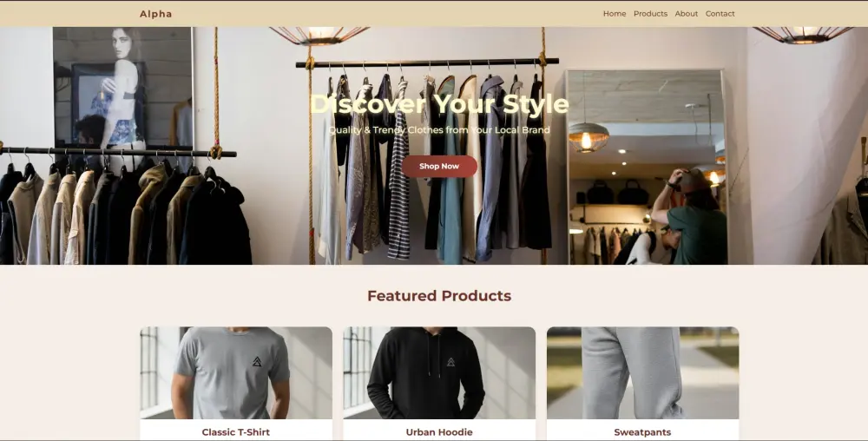Click the Sweatpants product title
This screenshot has width=868, height=441.
point(642,432)
